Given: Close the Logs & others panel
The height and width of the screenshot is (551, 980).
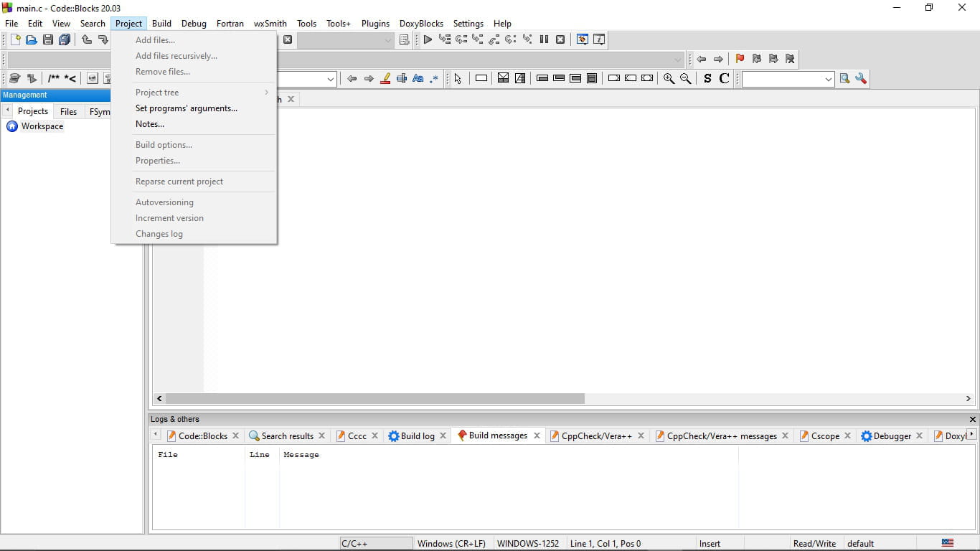Looking at the screenshot, I should pyautogui.click(x=973, y=419).
